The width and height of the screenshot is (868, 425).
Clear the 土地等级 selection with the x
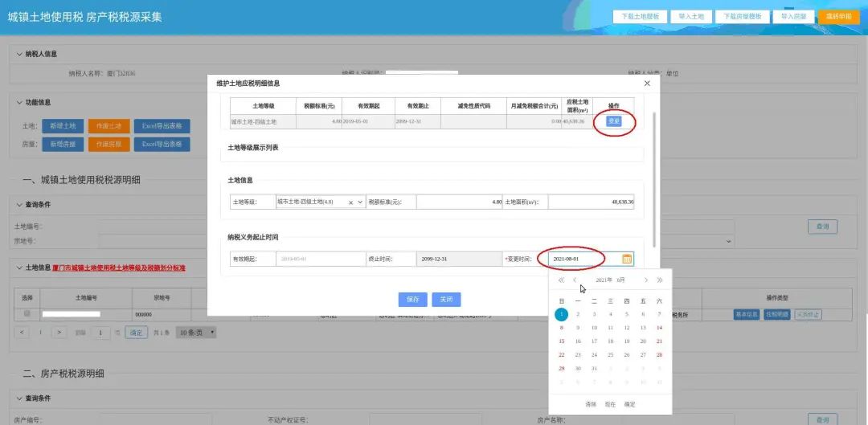tap(350, 202)
